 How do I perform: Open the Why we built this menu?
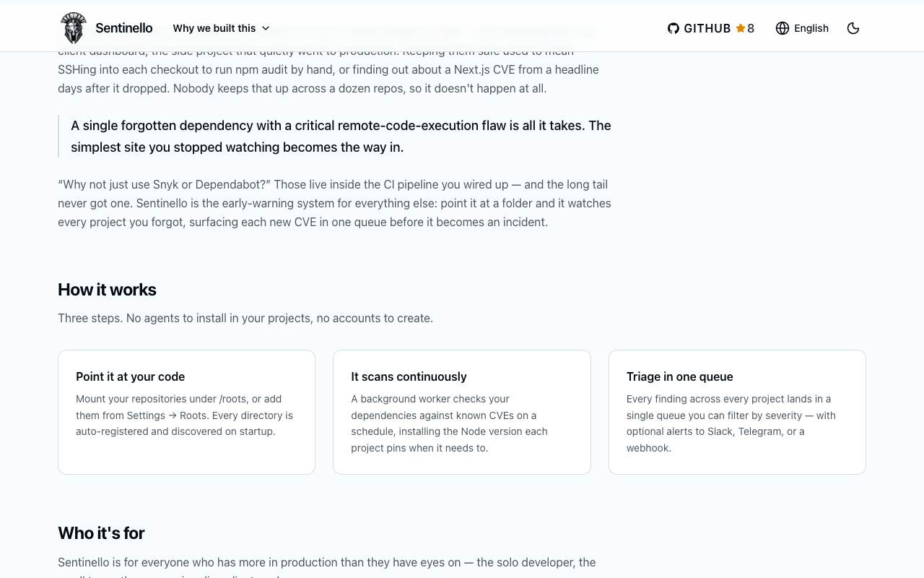pos(222,28)
